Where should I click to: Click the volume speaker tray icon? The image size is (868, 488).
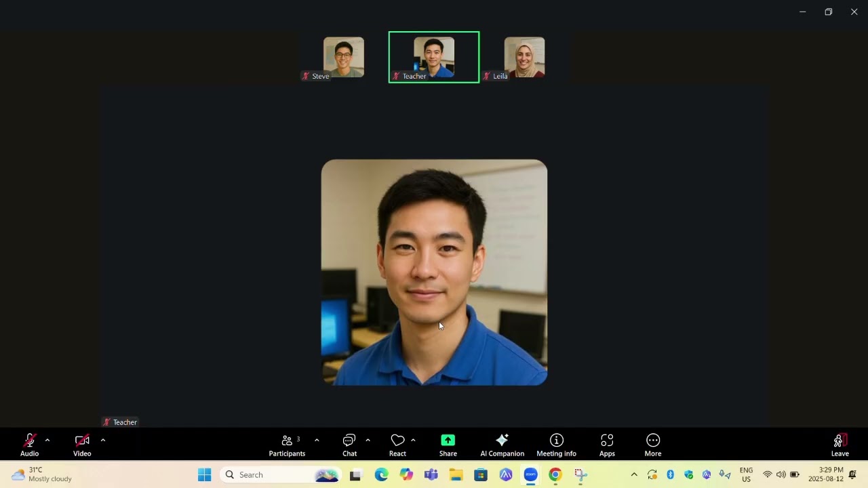click(x=781, y=474)
